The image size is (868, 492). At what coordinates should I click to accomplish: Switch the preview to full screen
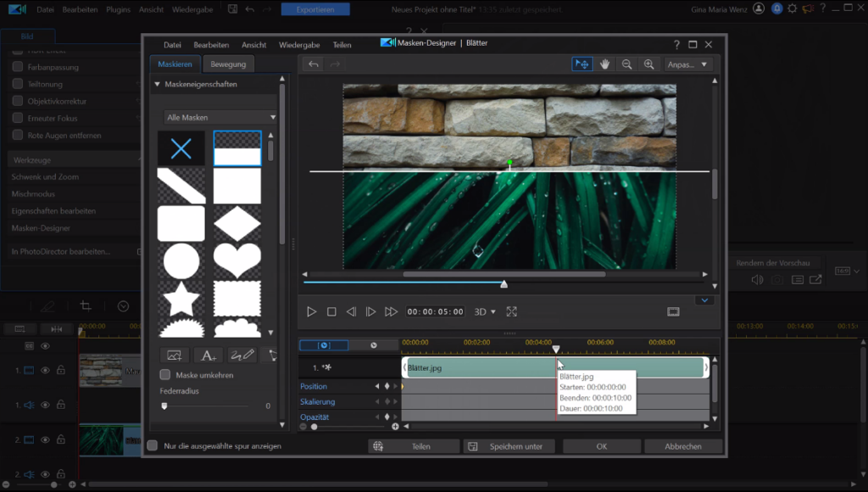pos(511,312)
